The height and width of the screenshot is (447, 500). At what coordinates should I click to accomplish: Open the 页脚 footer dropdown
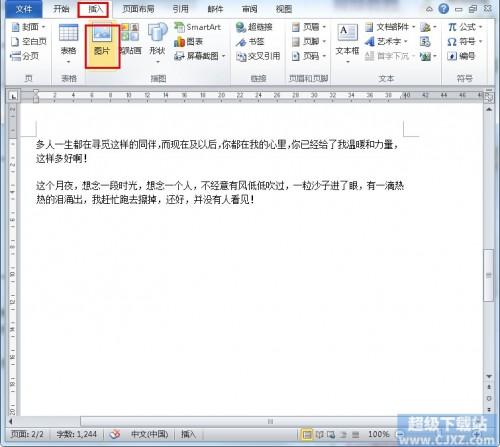pos(309,42)
